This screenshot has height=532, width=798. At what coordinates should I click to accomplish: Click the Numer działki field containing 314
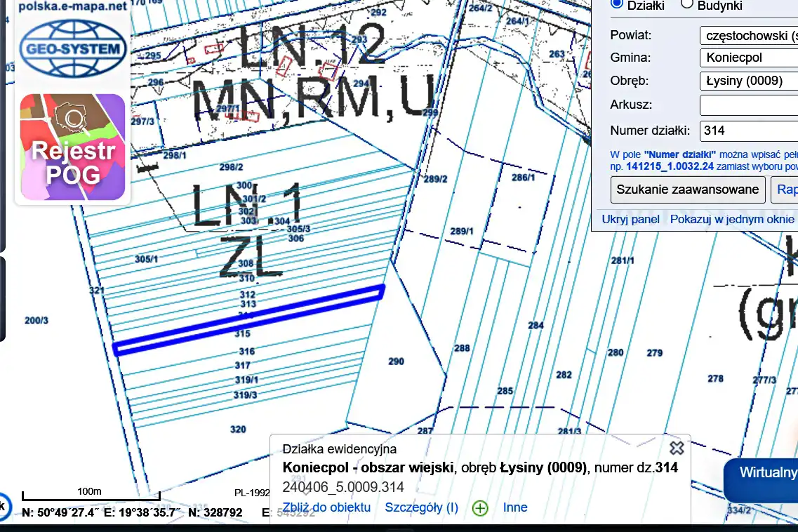[x=748, y=131]
